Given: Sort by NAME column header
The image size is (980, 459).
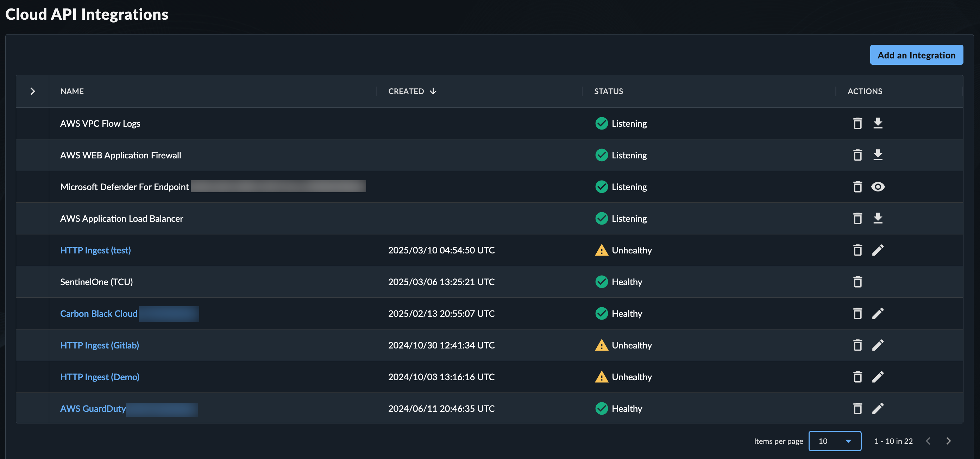Looking at the screenshot, I should click(x=72, y=91).
